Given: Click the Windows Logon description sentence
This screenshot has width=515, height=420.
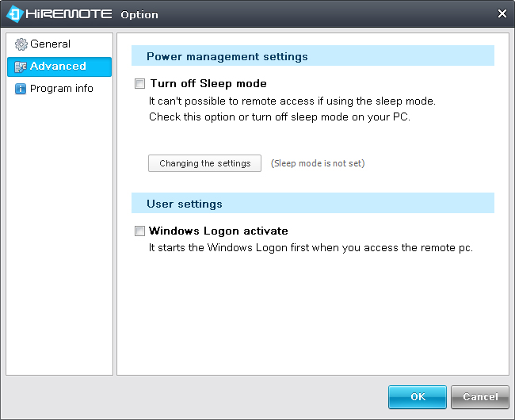Looking at the screenshot, I should tap(311, 247).
